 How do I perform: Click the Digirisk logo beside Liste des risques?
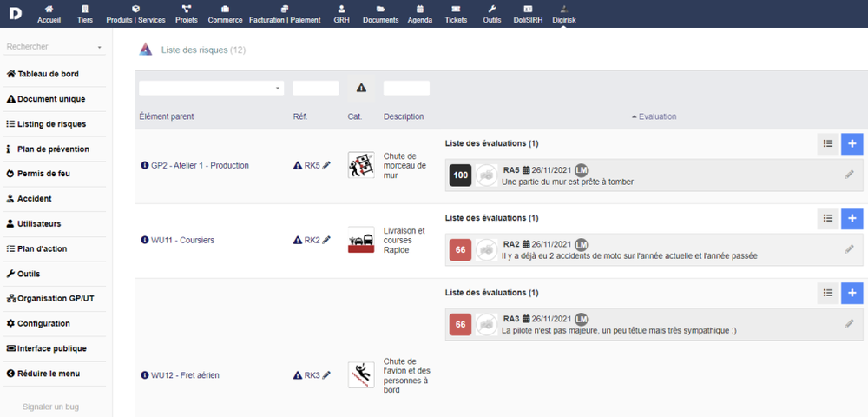pos(146,50)
